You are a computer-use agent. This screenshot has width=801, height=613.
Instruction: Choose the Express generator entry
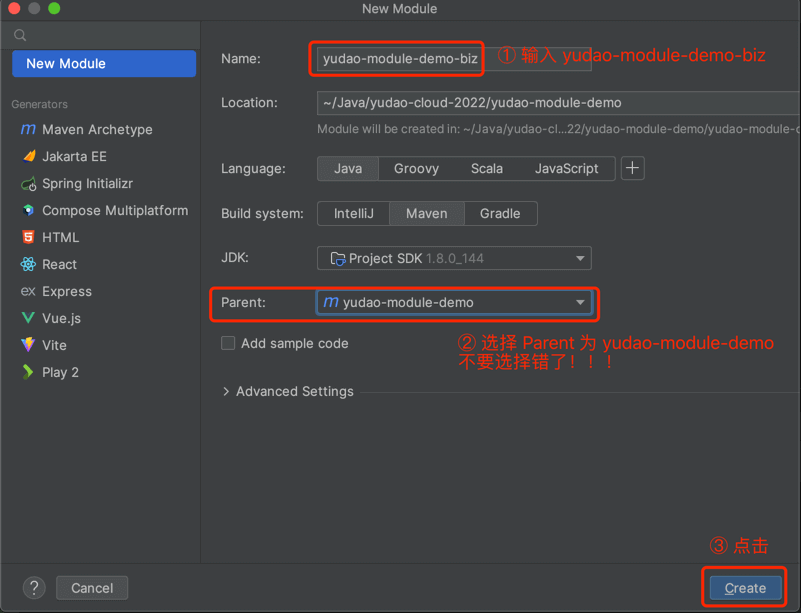66,292
